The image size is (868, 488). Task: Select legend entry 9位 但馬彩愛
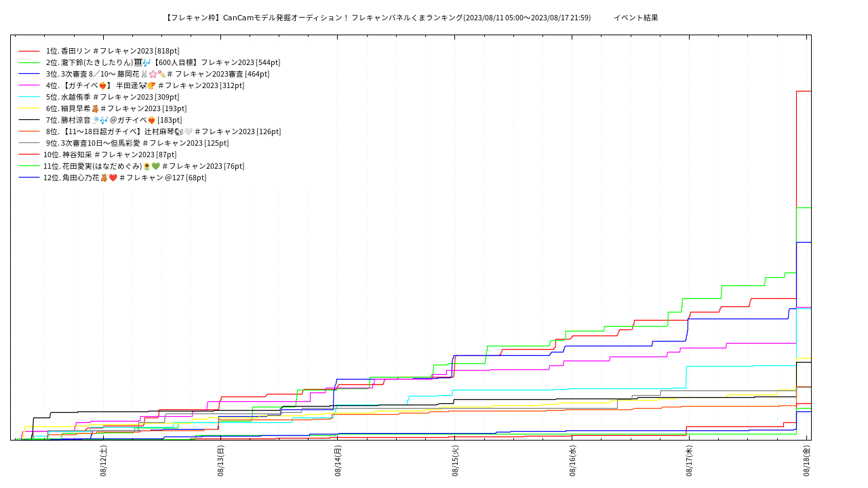click(x=138, y=143)
